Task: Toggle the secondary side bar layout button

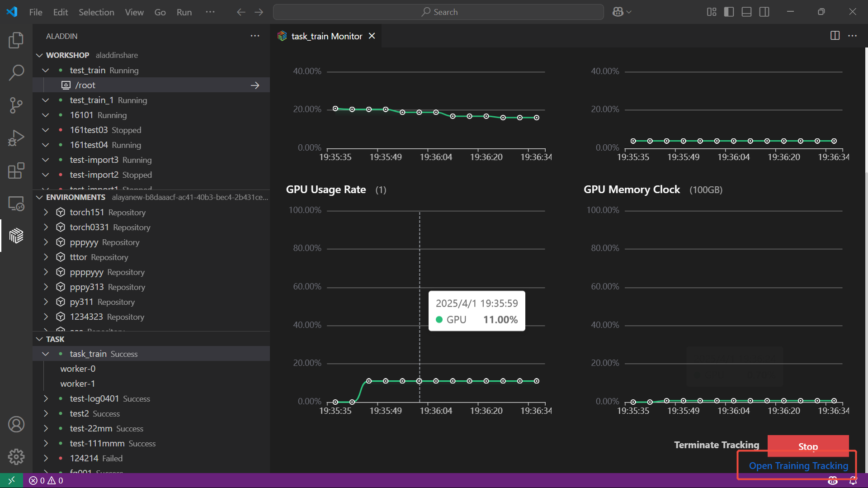Action: (x=764, y=12)
